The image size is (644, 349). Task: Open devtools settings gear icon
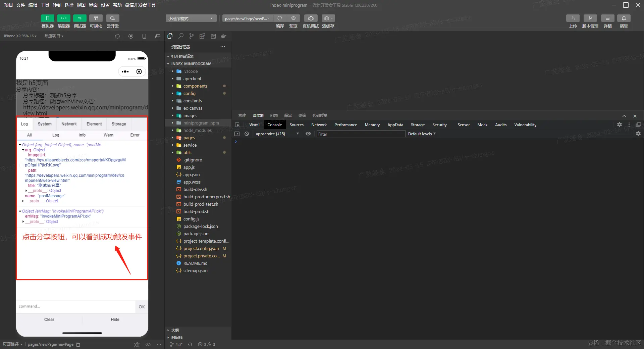click(620, 124)
